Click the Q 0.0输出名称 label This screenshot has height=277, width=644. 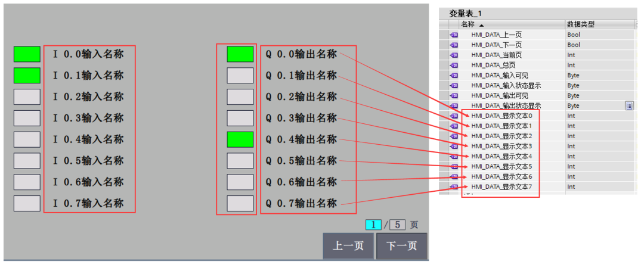point(302,54)
